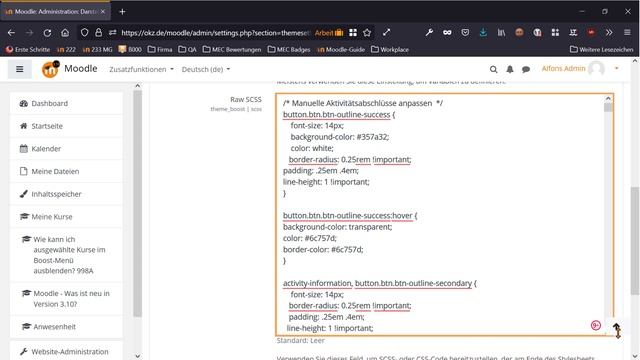This screenshot has height=360, width=640.
Task: Click Raw SCSS textarea scrollbar up arrow
Action: pyautogui.click(x=608, y=99)
